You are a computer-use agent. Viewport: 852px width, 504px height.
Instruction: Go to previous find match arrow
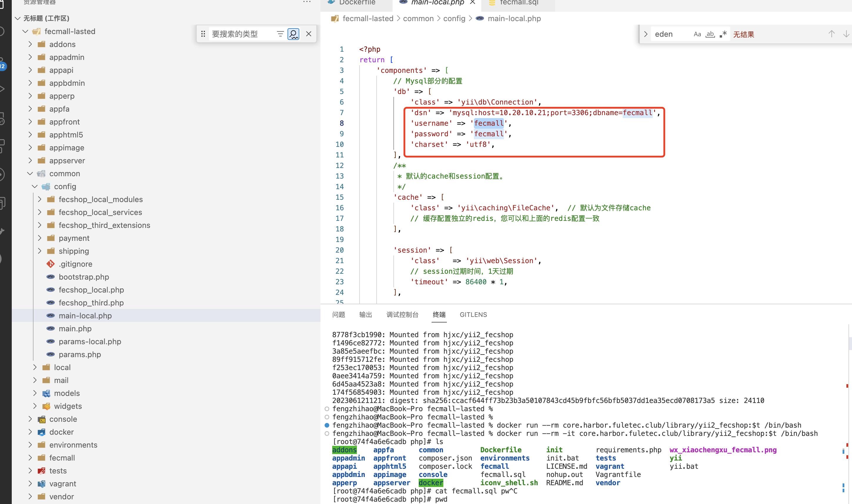(832, 34)
